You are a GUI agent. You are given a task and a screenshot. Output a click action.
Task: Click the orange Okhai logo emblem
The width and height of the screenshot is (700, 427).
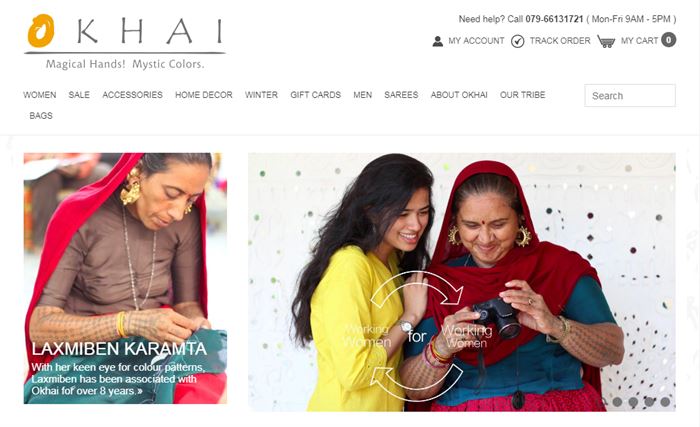click(41, 30)
